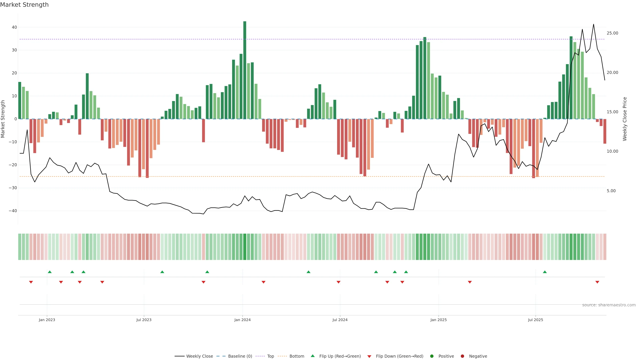Click the dark red Negative legend circle
This screenshot has height=362, width=644.
click(462, 356)
